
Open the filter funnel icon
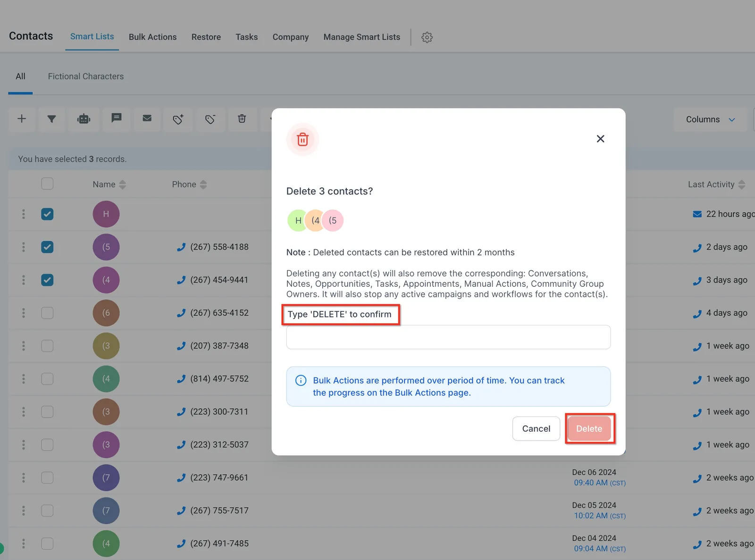52,119
